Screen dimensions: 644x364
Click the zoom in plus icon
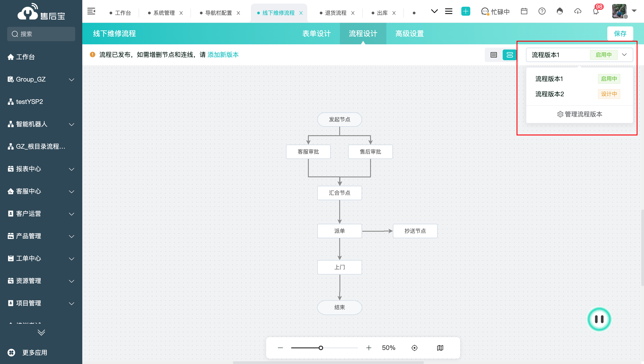click(369, 348)
